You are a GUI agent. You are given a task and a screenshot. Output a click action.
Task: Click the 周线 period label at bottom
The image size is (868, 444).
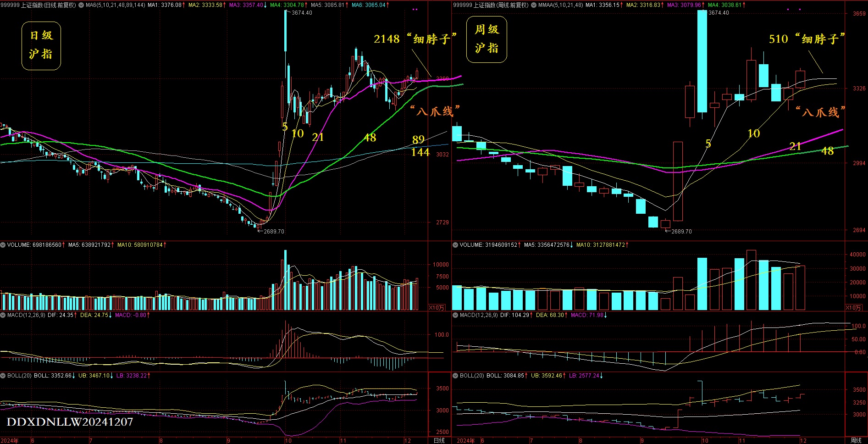tap(856, 440)
